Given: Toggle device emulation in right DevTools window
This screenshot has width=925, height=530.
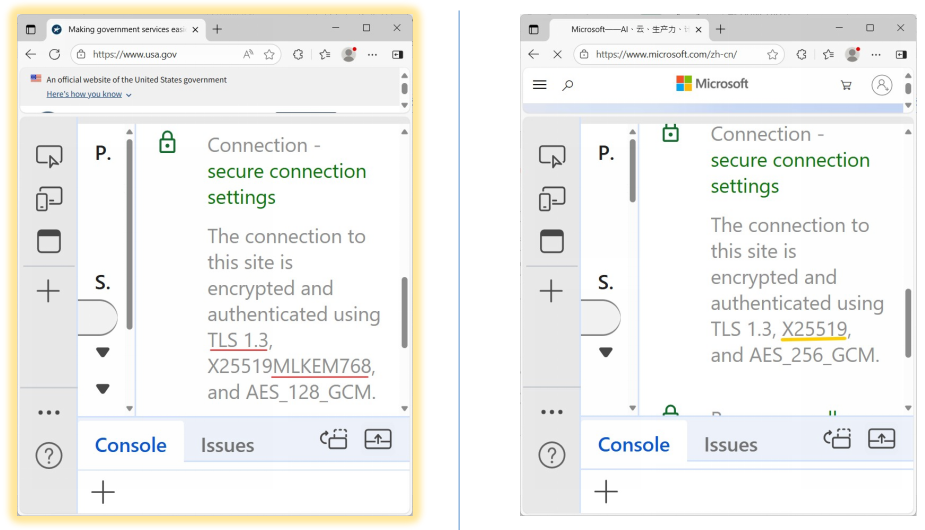Looking at the screenshot, I should (552, 199).
